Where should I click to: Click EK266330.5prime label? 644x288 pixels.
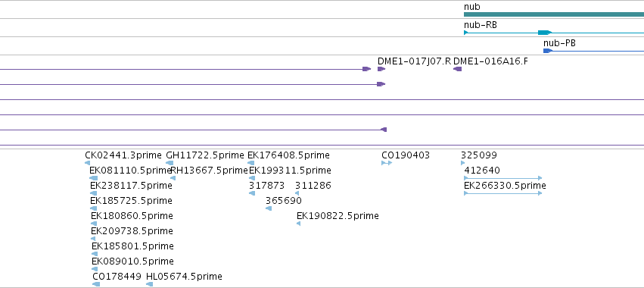pyautogui.click(x=505, y=186)
